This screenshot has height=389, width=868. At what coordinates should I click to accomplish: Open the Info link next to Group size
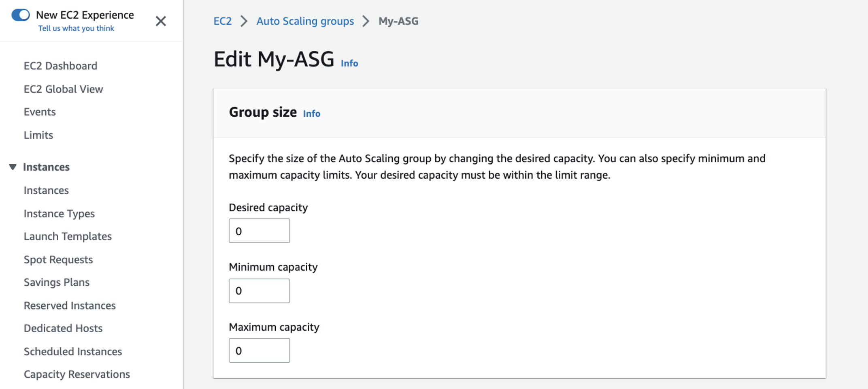(x=311, y=113)
